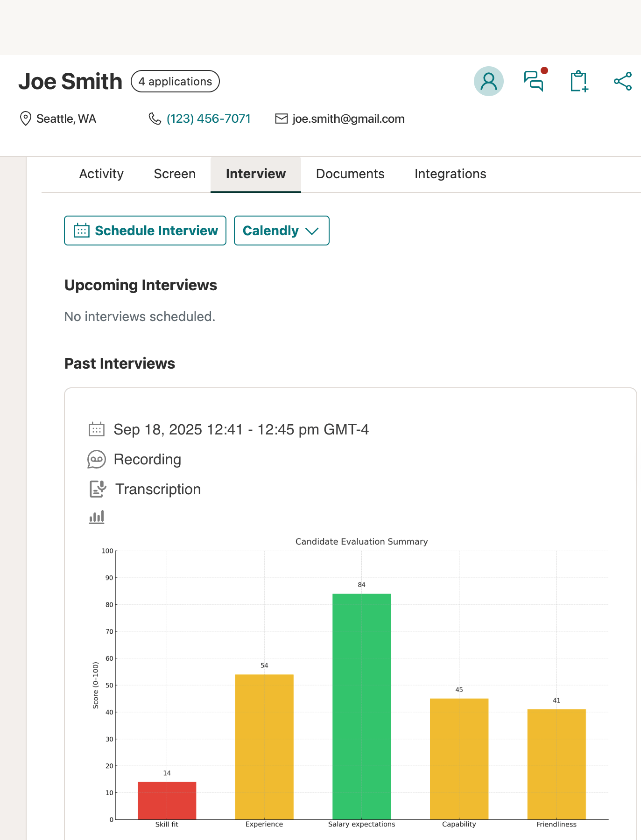Switch to the Activity tab
The height and width of the screenshot is (840, 641).
click(101, 174)
